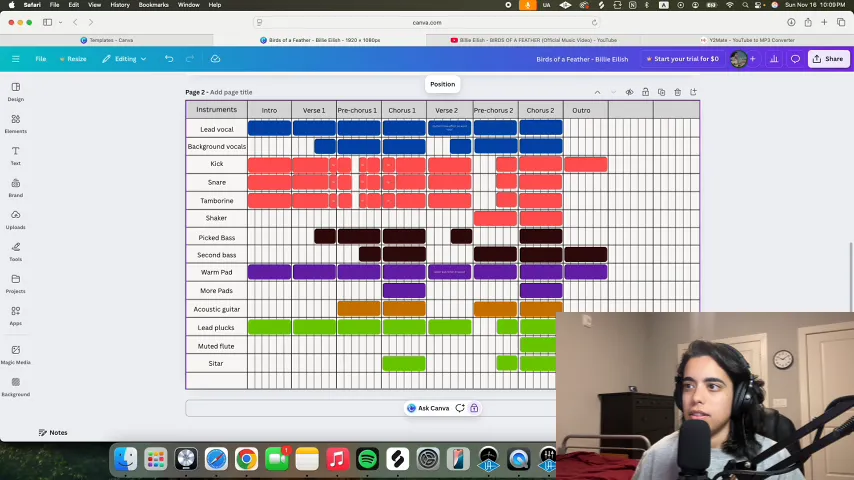The image size is (854, 480).
Task: Click the Instruments header cell
Action: pyautogui.click(x=216, y=110)
